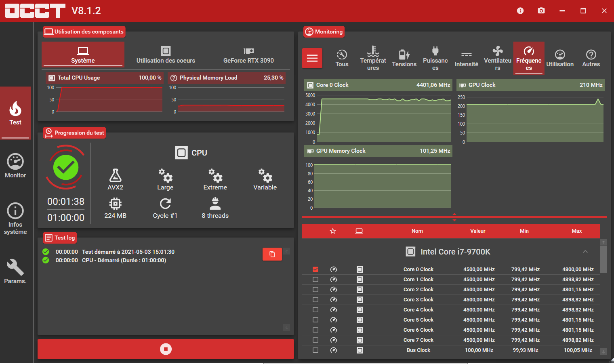Image resolution: width=614 pixels, height=364 pixels.
Task: Open the Monitor sidebar section
Action: (15, 166)
